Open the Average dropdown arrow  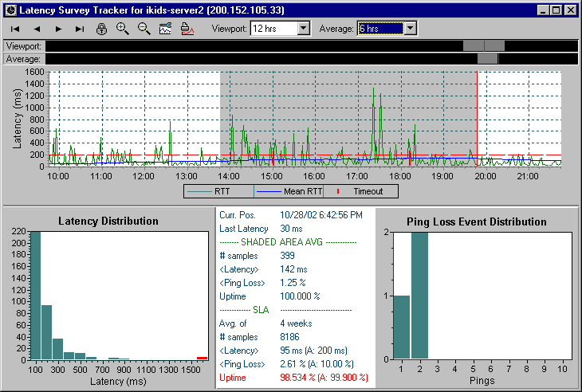410,29
